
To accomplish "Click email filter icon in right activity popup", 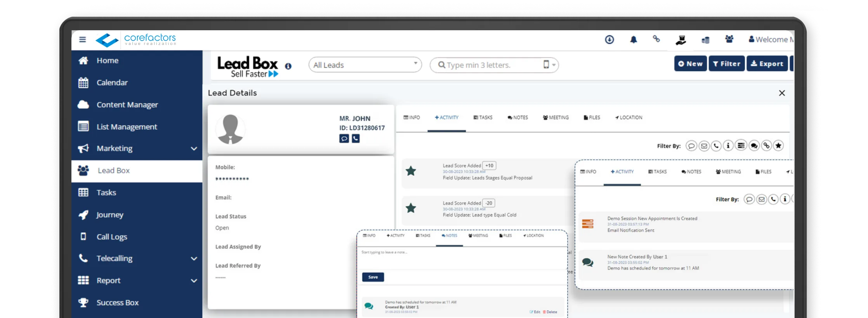I will click(x=762, y=199).
